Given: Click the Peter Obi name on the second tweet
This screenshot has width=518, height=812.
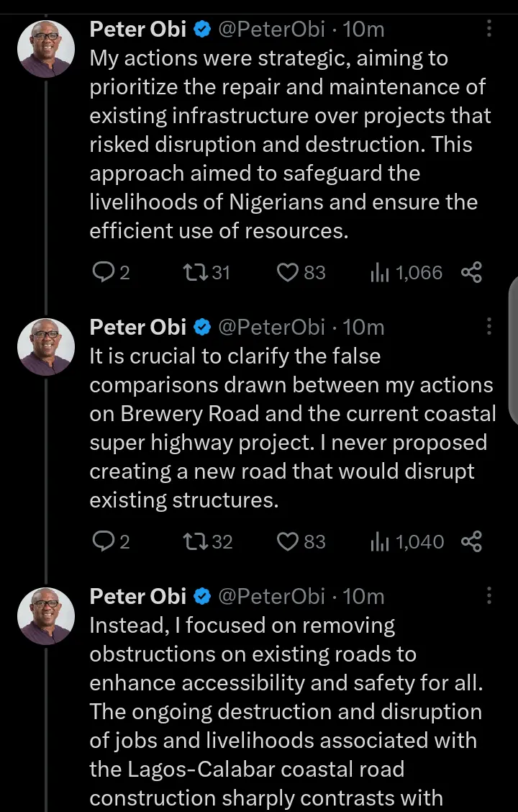Looking at the screenshot, I should tap(138, 328).
